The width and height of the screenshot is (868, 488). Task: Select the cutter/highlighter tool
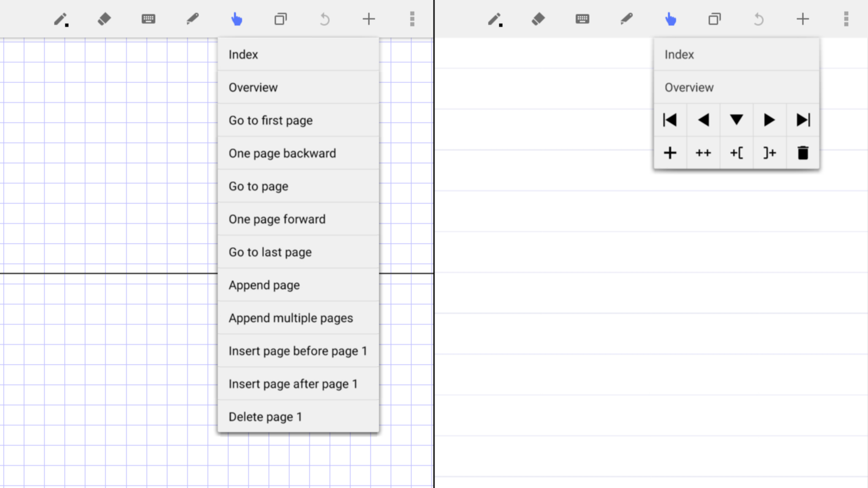tap(193, 19)
